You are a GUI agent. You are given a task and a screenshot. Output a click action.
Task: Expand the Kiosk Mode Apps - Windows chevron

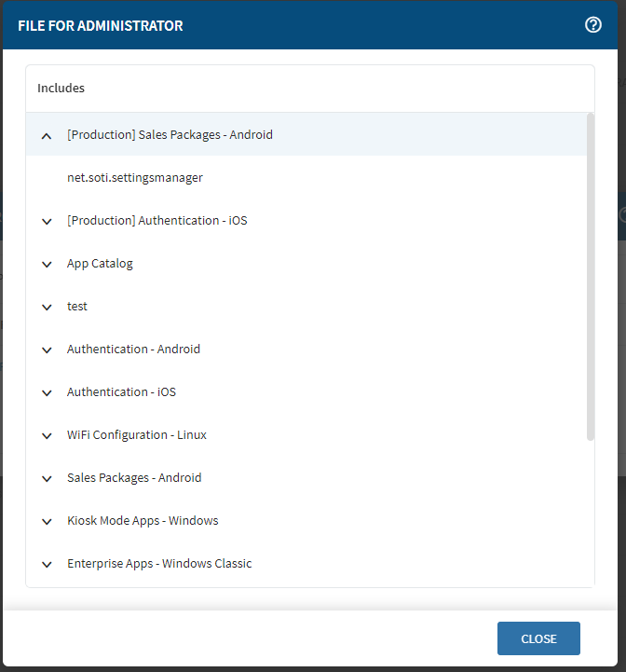click(47, 521)
